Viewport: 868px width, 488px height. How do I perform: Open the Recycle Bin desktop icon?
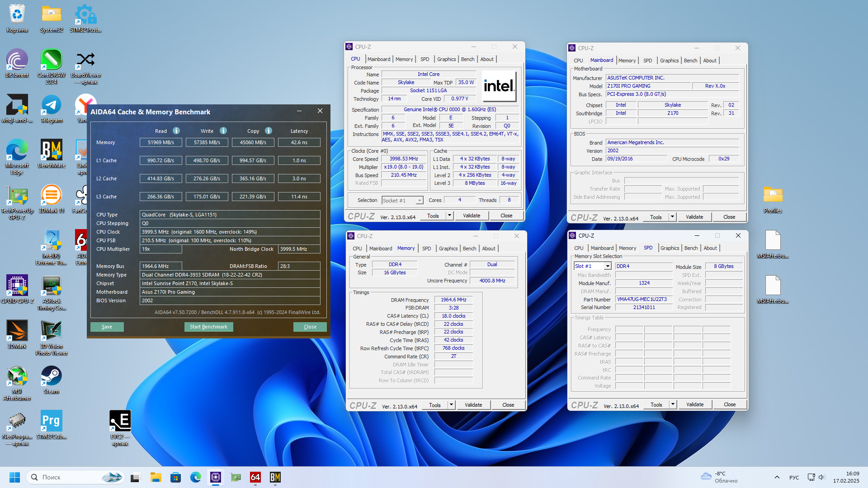(x=17, y=18)
